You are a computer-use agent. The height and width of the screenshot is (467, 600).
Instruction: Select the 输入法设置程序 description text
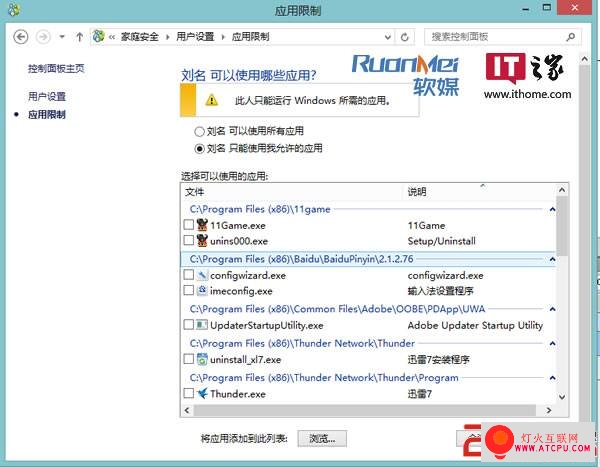(x=440, y=291)
